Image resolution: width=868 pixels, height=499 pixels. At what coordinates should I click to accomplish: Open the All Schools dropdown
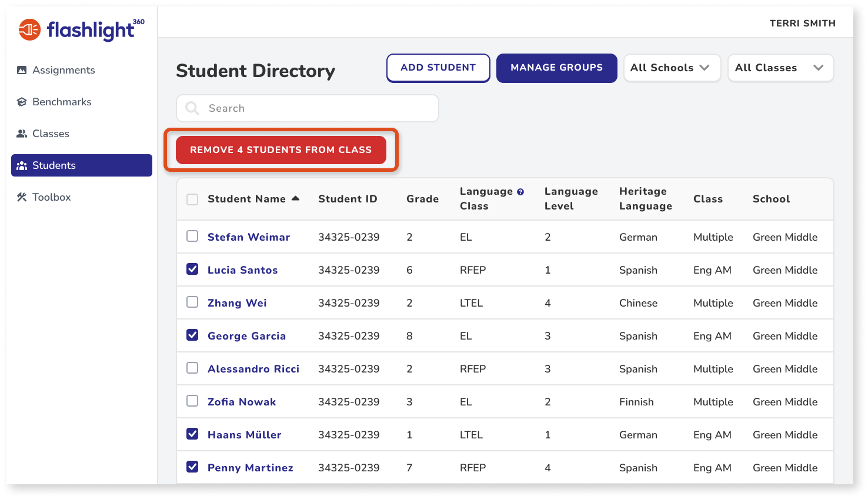coord(672,68)
